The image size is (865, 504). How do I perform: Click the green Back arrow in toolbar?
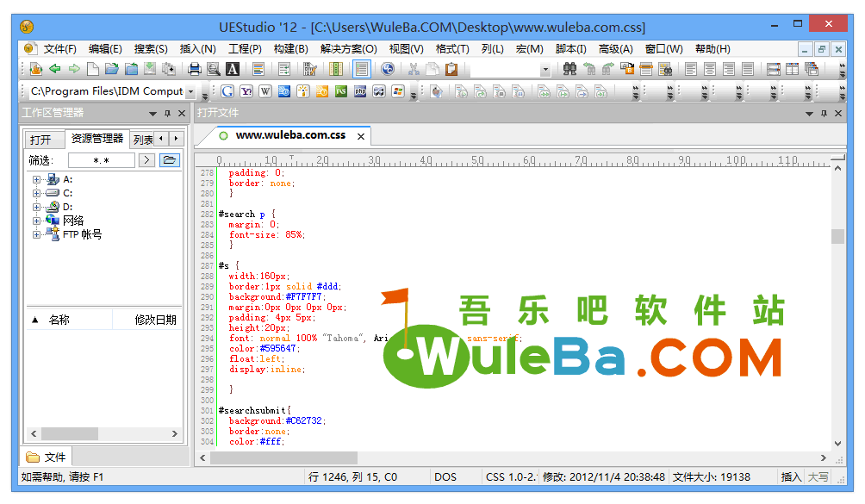point(54,69)
